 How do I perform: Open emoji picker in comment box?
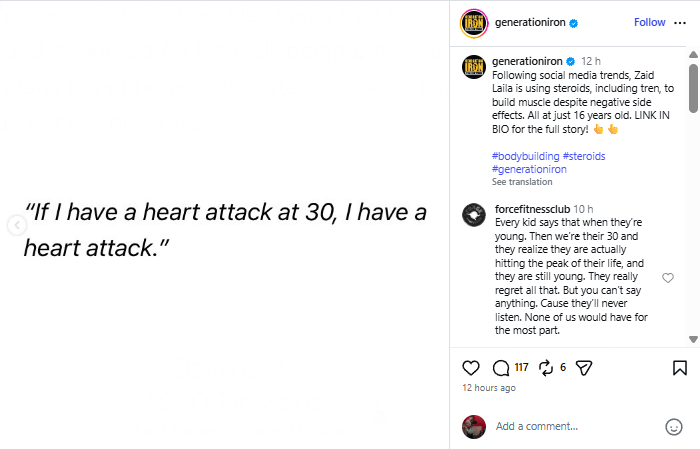tap(673, 426)
